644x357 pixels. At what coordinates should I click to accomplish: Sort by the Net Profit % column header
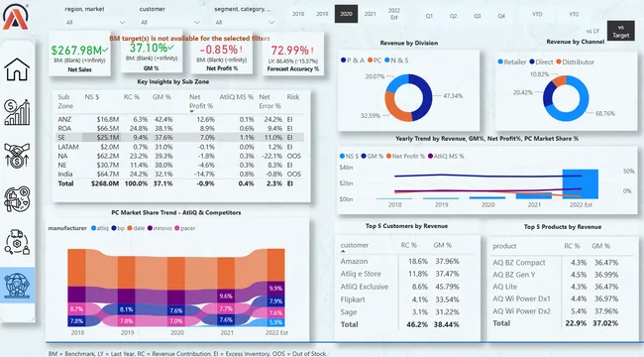[201, 101]
